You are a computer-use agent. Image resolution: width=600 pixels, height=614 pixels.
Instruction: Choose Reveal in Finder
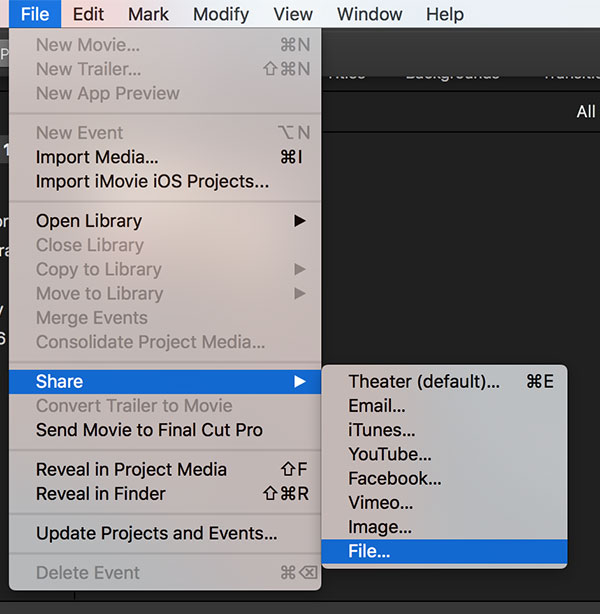tap(101, 493)
